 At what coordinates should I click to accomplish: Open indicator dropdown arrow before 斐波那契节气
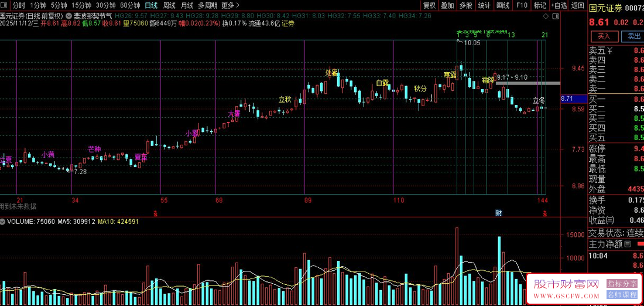pos(68,16)
